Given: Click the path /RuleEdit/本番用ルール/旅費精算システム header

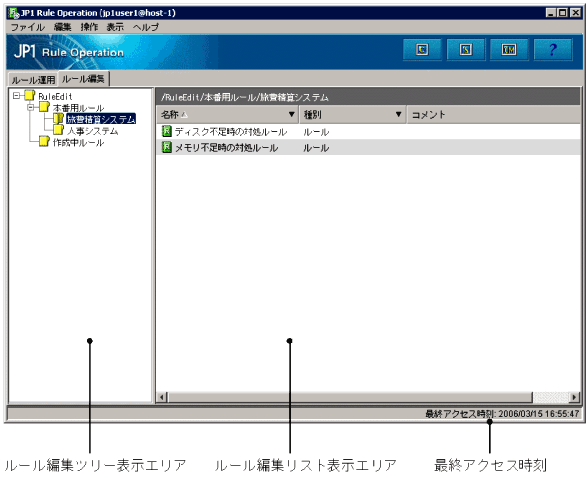Looking at the screenshot, I should point(245,97).
